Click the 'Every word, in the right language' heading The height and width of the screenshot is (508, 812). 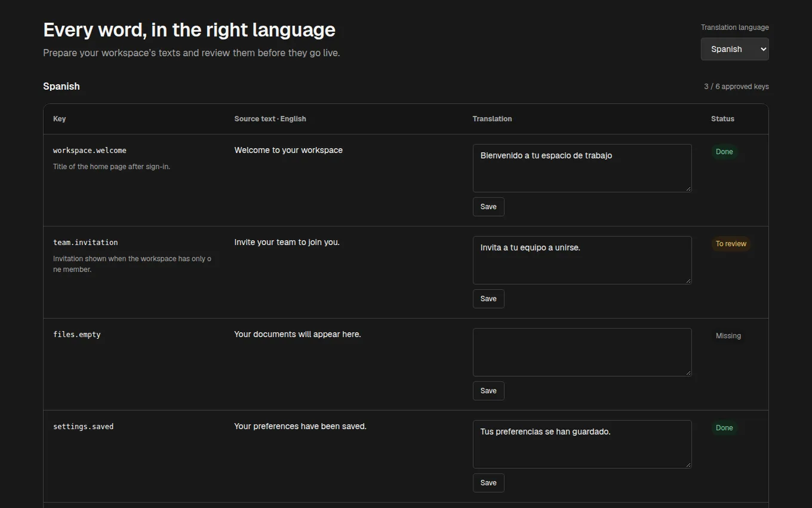pos(189,29)
